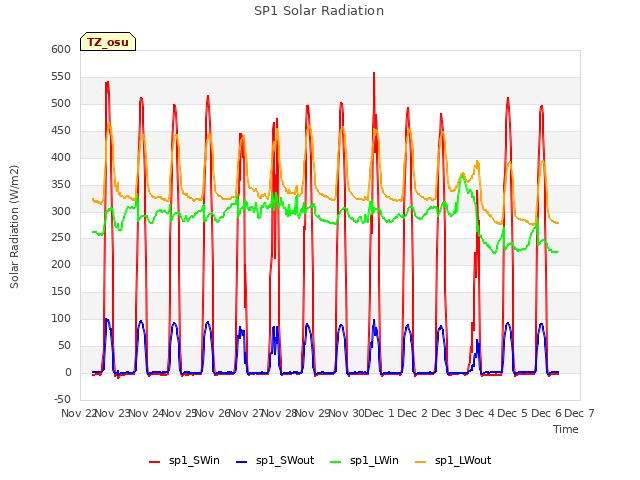The width and height of the screenshot is (640, 480).
Task: Click the green sp1_LWin legend swatch
Action: click(336, 462)
